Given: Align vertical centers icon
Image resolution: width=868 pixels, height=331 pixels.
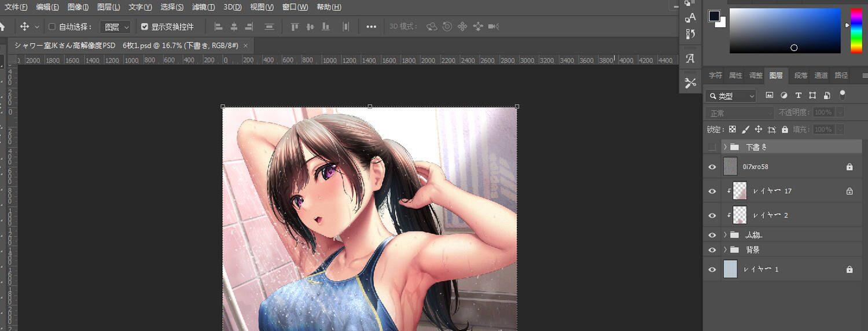Looking at the screenshot, I should tap(310, 27).
